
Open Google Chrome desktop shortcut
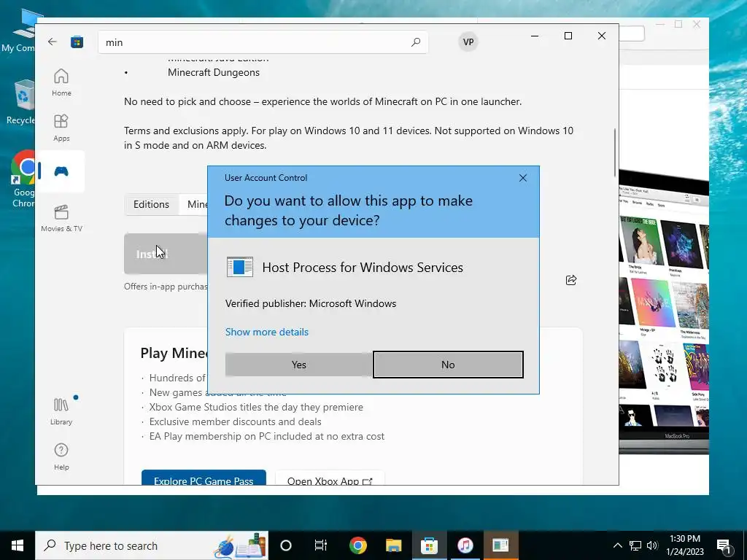[23, 179]
